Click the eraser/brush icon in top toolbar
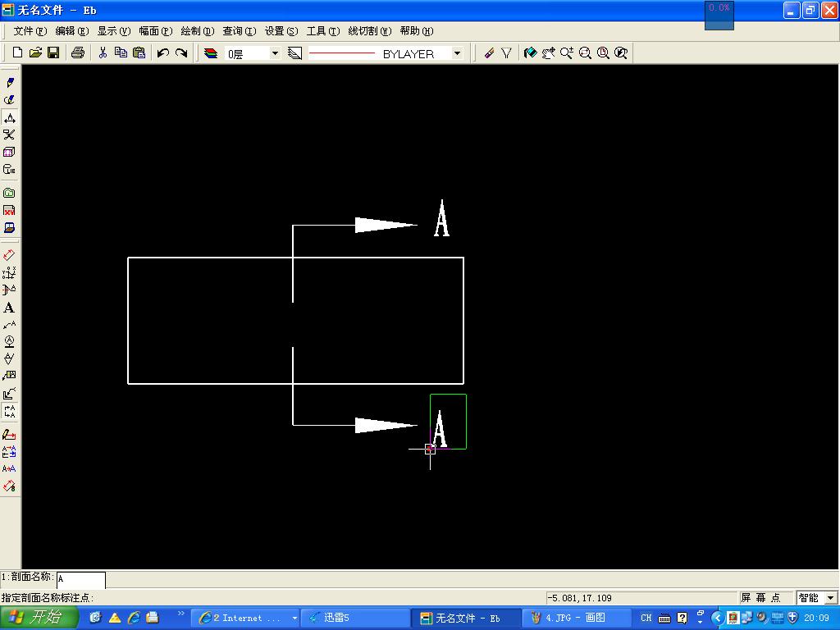 pos(489,52)
